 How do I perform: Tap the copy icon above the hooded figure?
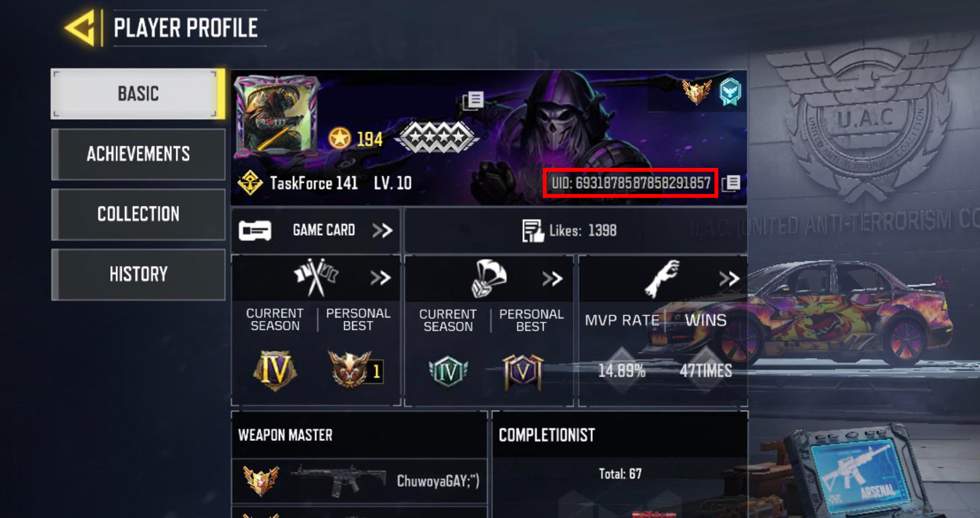[x=473, y=100]
